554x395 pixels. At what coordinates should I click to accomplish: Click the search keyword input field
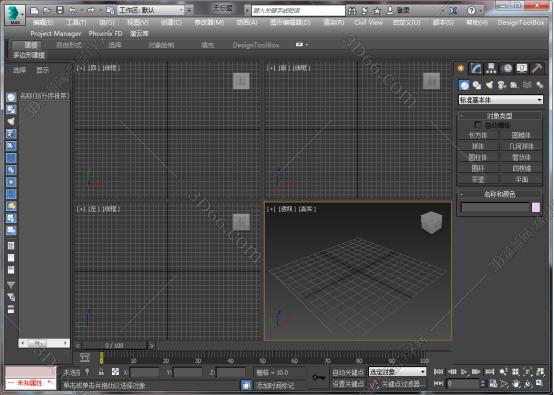(298, 11)
